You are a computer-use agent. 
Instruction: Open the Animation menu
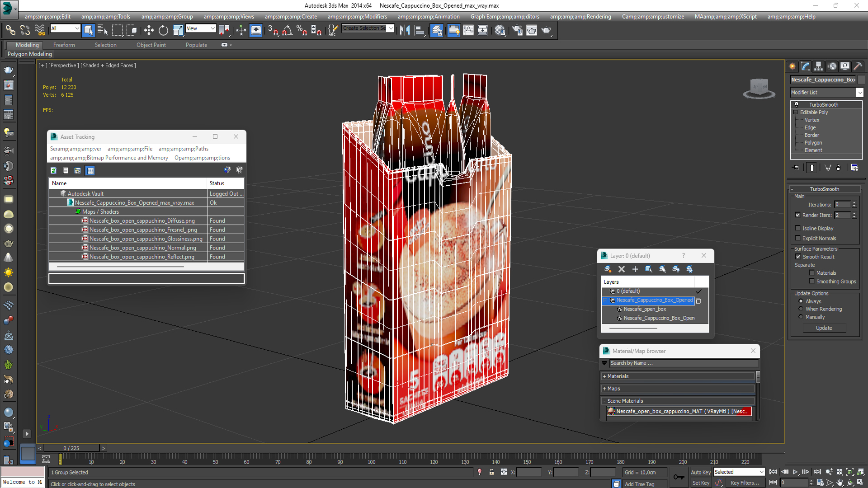[429, 17]
